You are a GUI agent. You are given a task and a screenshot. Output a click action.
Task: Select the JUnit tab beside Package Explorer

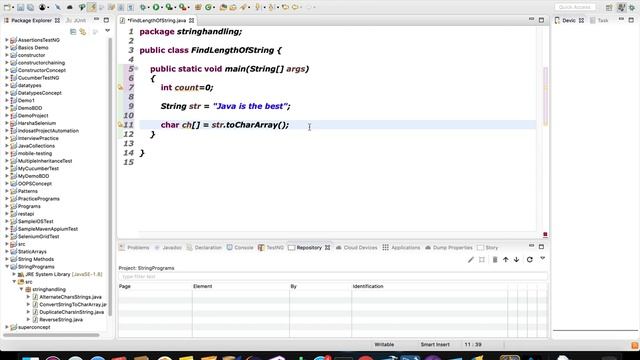(x=76, y=20)
